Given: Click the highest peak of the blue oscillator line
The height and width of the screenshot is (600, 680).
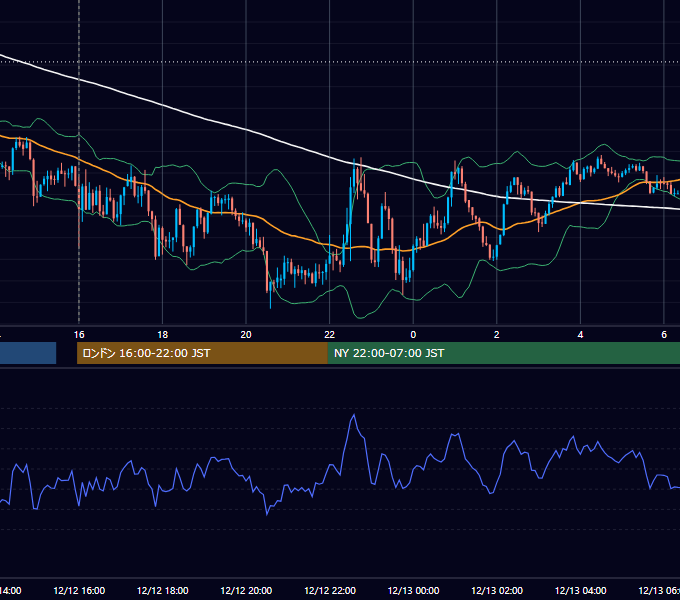Looking at the screenshot, I should point(354,415).
